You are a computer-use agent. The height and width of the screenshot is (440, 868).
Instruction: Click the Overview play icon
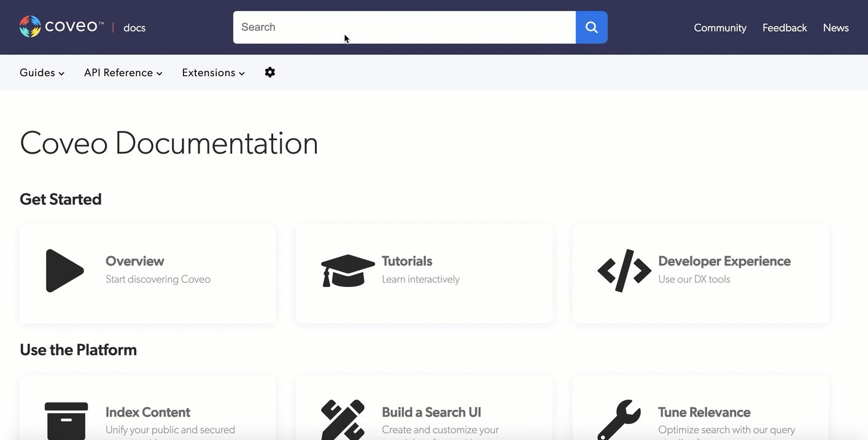pos(64,270)
